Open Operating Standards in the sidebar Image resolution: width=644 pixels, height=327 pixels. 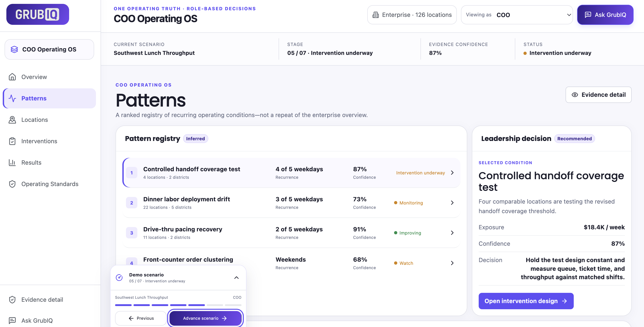pyautogui.click(x=49, y=184)
